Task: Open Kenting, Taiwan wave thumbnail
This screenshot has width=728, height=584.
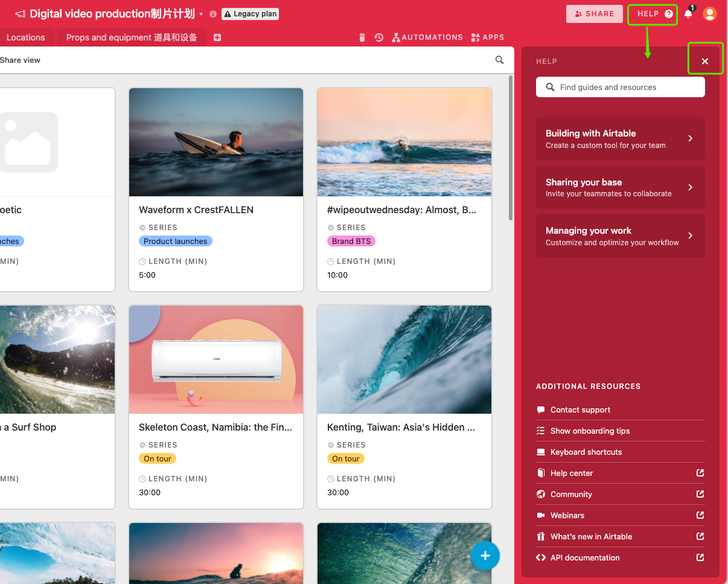Action: (x=404, y=359)
